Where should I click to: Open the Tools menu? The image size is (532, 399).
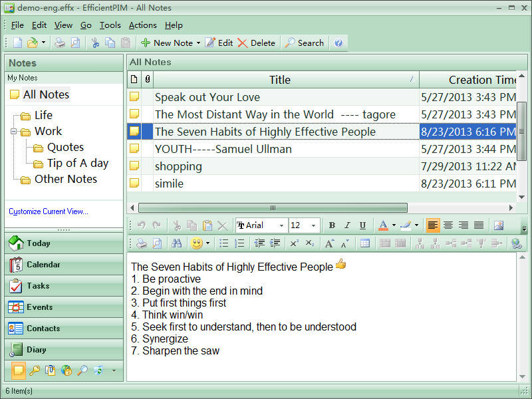pyautogui.click(x=110, y=25)
